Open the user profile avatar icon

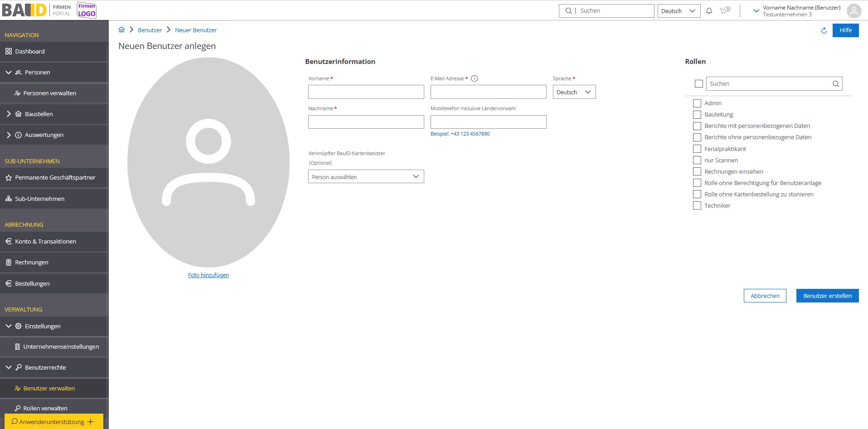854,11
